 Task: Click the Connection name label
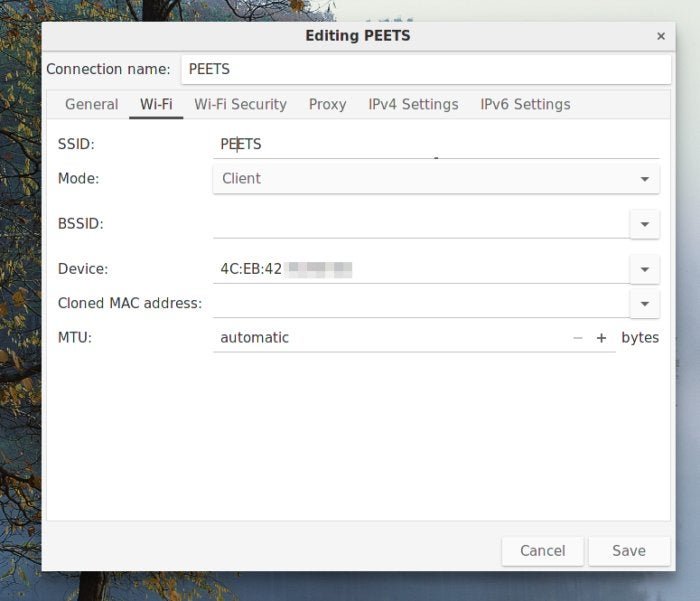[108, 69]
